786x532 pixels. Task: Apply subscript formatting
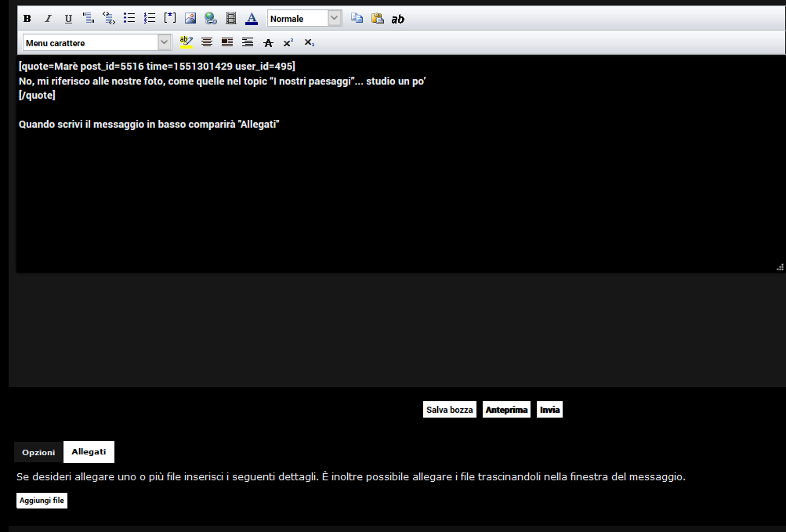[309, 42]
